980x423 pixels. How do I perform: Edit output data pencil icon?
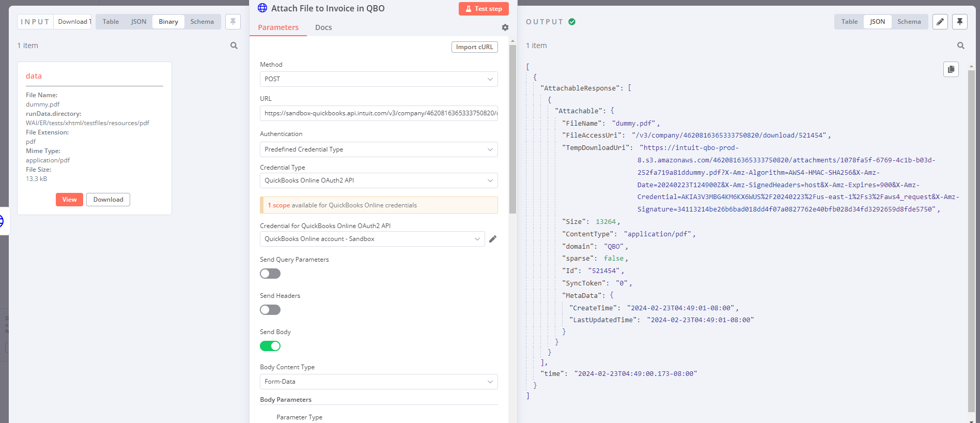coord(940,22)
